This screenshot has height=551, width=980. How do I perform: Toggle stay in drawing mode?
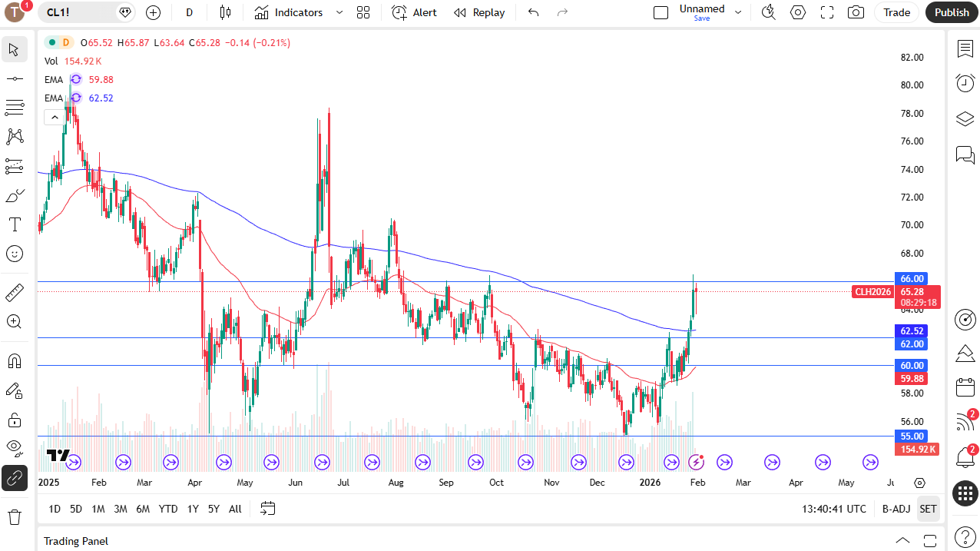tap(14, 390)
